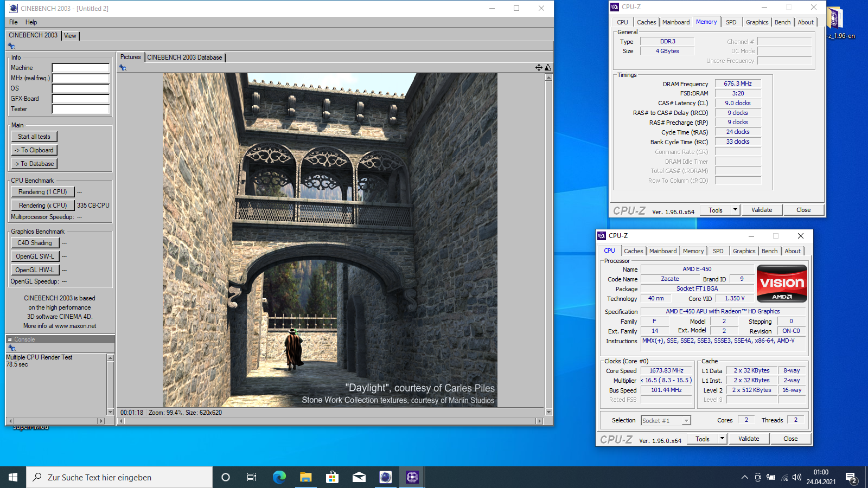Click the pin icon below the CINEBENCH 2003 tab

pos(11,46)
